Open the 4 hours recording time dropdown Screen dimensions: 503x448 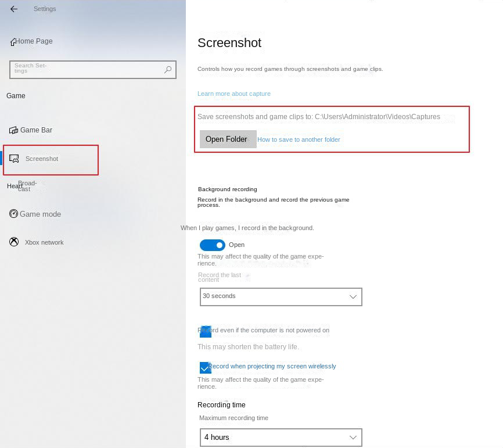coord(281,437)
